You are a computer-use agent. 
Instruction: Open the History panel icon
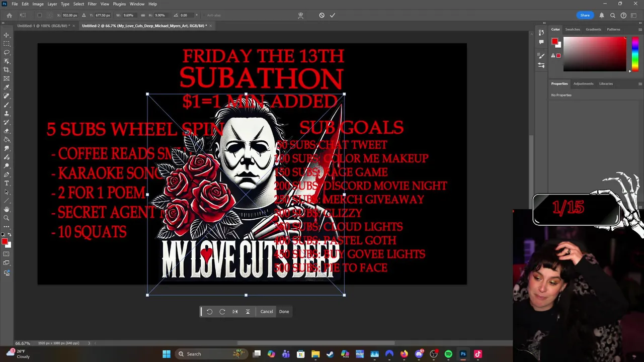tap(541, 33)
